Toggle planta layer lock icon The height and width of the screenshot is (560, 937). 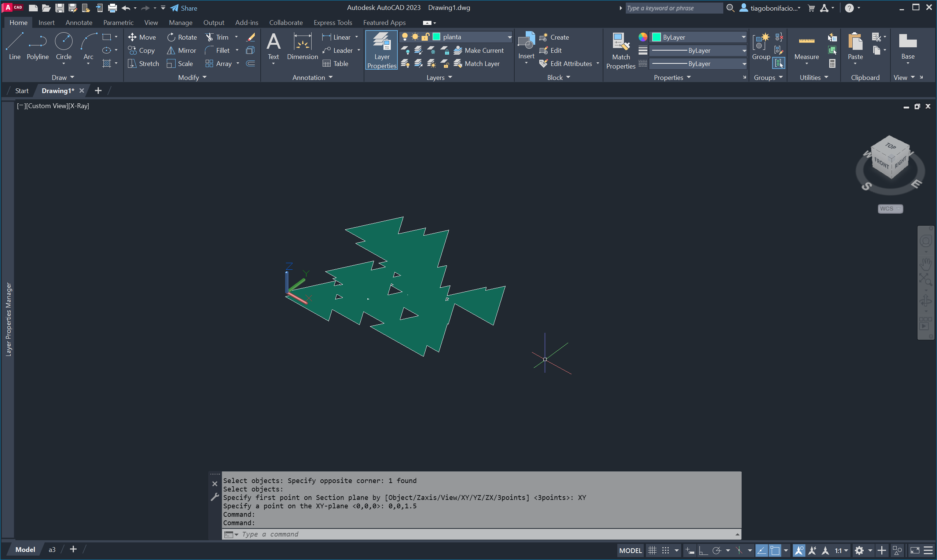click(425, 37)
